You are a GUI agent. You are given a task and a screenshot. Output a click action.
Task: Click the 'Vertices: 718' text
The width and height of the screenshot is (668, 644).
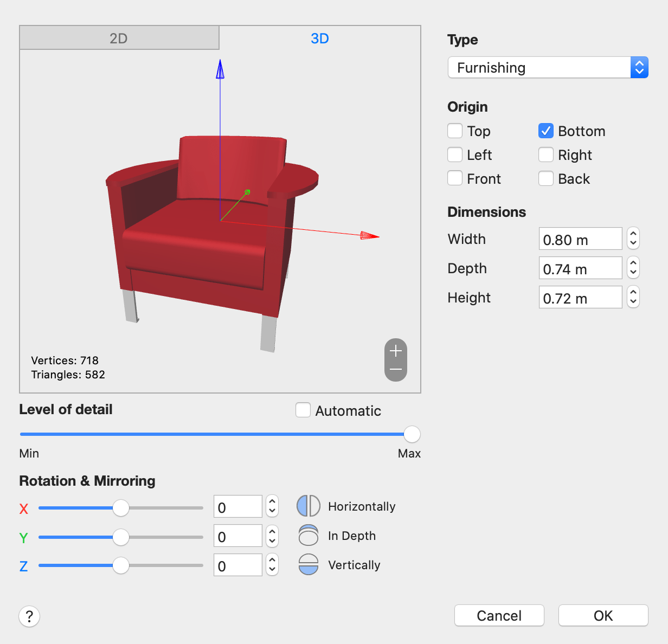[x=65, y=360]
